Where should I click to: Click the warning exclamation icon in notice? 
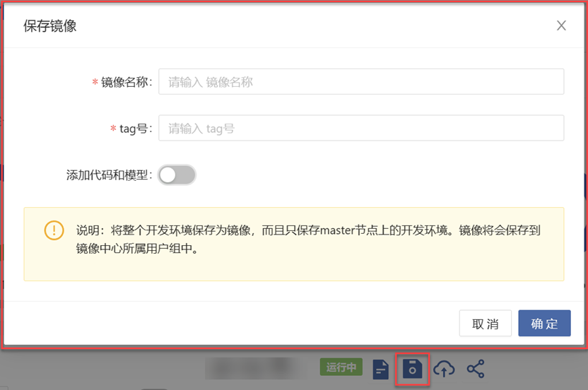[54, 230]
